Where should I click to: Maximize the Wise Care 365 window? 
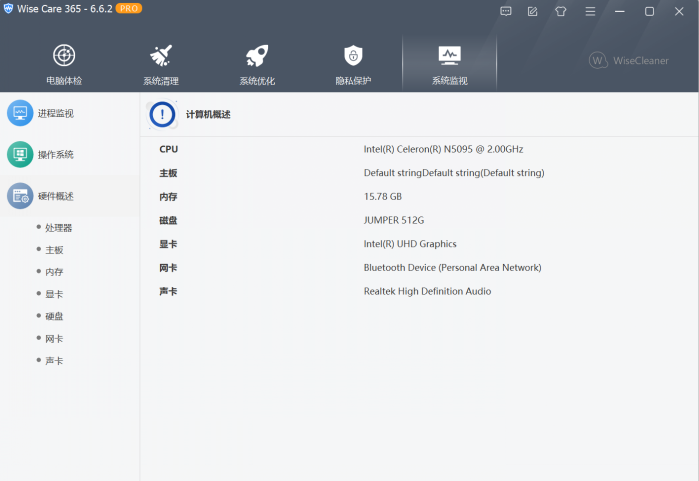pyautogui.click(x=650, y=12)
